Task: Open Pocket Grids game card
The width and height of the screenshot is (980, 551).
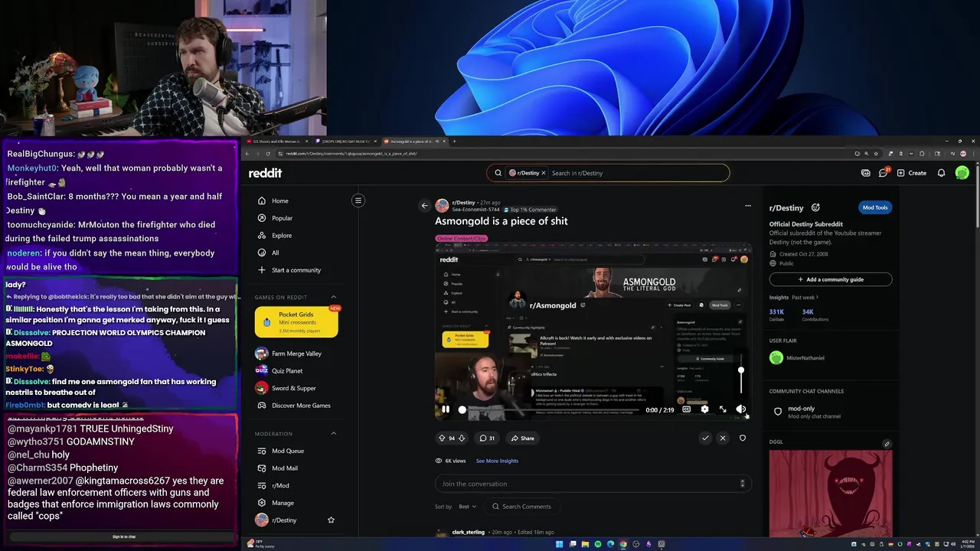Action: [x=296, y=322]
